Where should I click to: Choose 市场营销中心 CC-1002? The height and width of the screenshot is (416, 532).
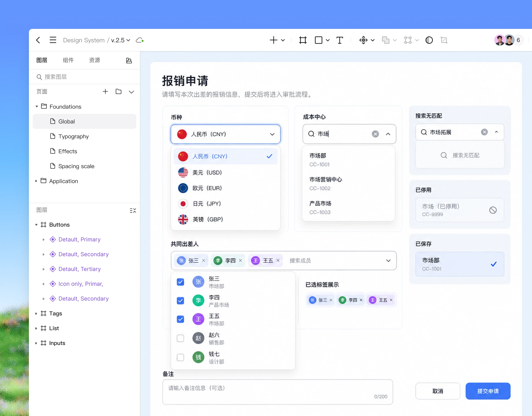[349, 184]
